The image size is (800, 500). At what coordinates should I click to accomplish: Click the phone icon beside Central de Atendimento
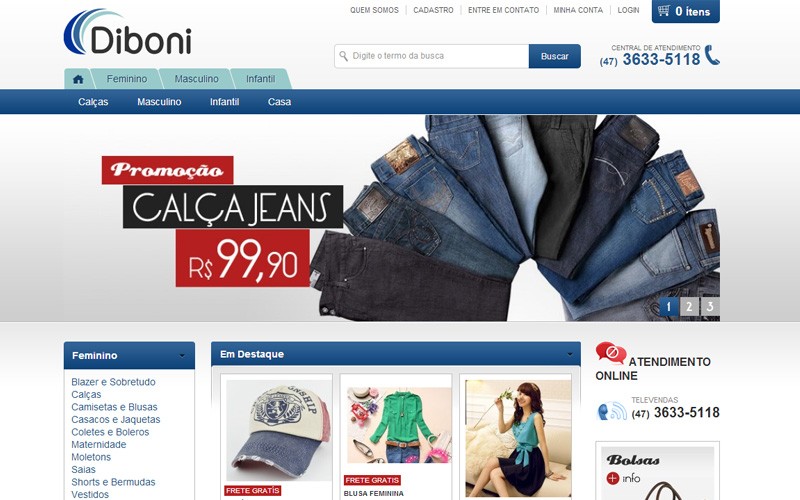tap(712, 55)
